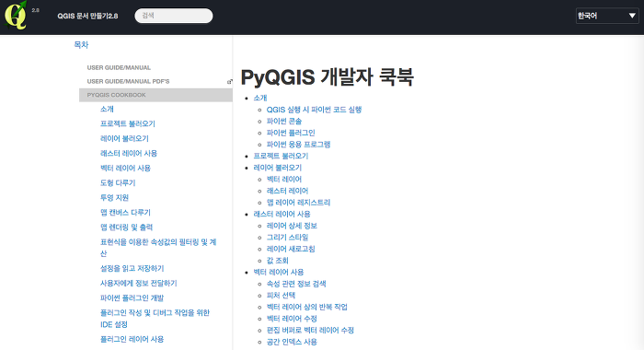This screenshot has width=644, height=350.
Task: Open 레이어 불러오기 in the sidebar
Action: (x=124, y=138)
